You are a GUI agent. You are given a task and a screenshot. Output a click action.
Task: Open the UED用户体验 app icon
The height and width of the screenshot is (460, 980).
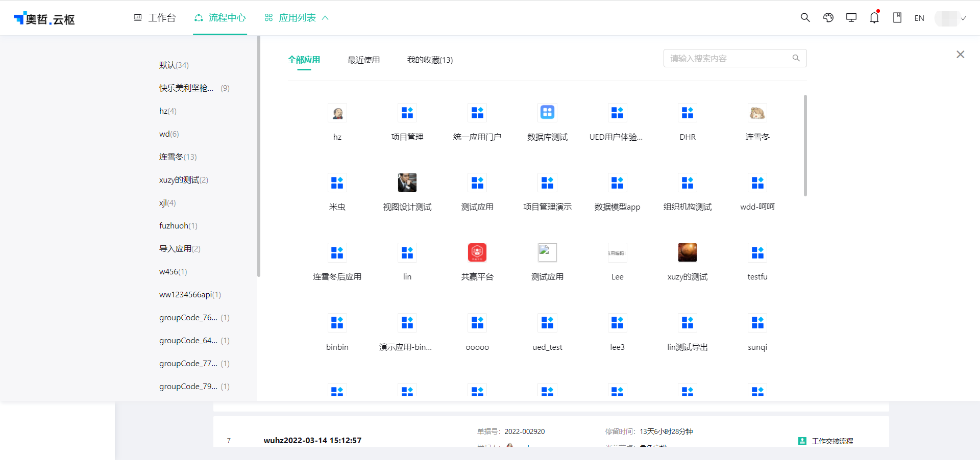pos(617,113)
